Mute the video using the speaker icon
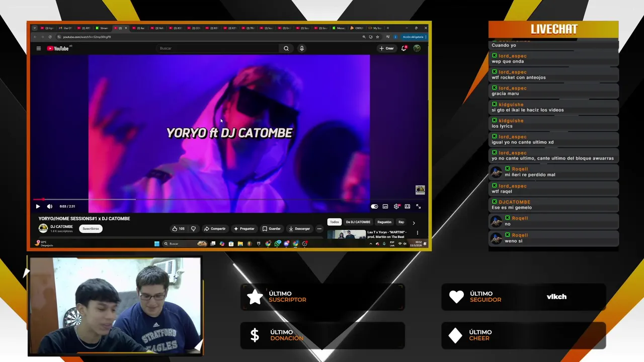 49,206
